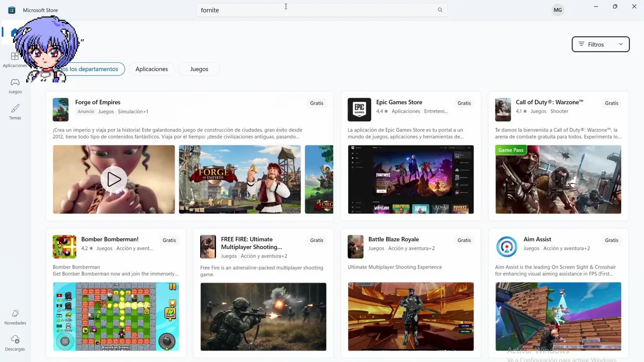The height and width of the screenshot is (362, 644).
Task: Click the Microsoft Store logo icon
Action: tap(12, 10)
